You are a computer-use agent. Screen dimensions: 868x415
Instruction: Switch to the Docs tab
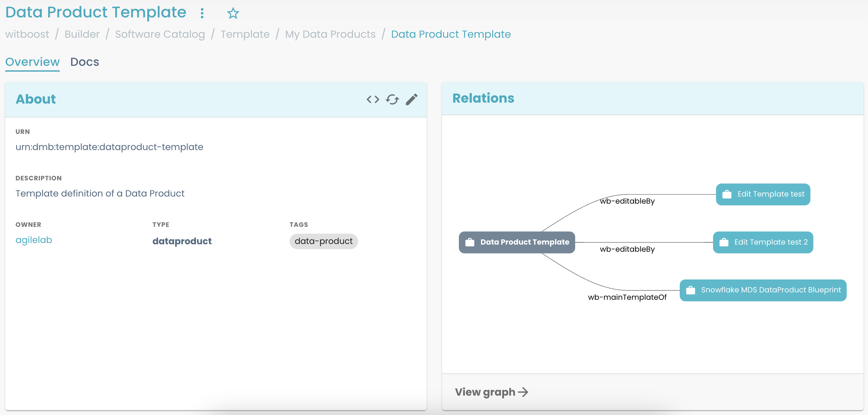(85, 62)
